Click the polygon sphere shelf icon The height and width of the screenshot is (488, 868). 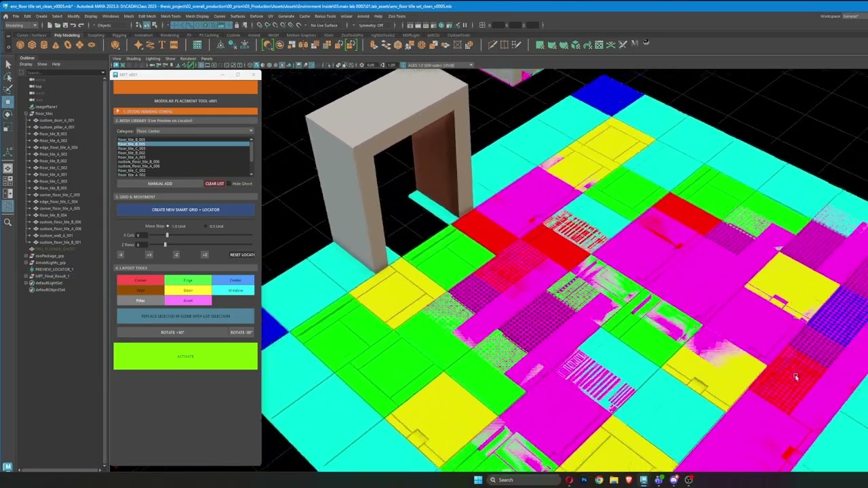[x=20, y=45]
